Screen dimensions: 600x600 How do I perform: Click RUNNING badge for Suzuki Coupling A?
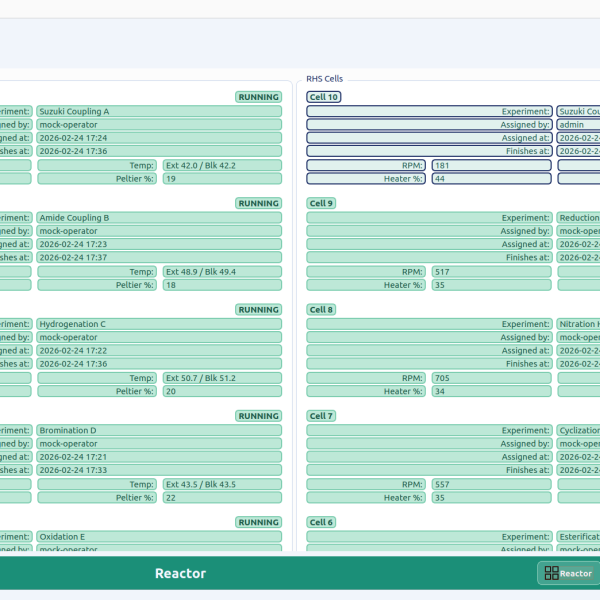coord(258,97)
